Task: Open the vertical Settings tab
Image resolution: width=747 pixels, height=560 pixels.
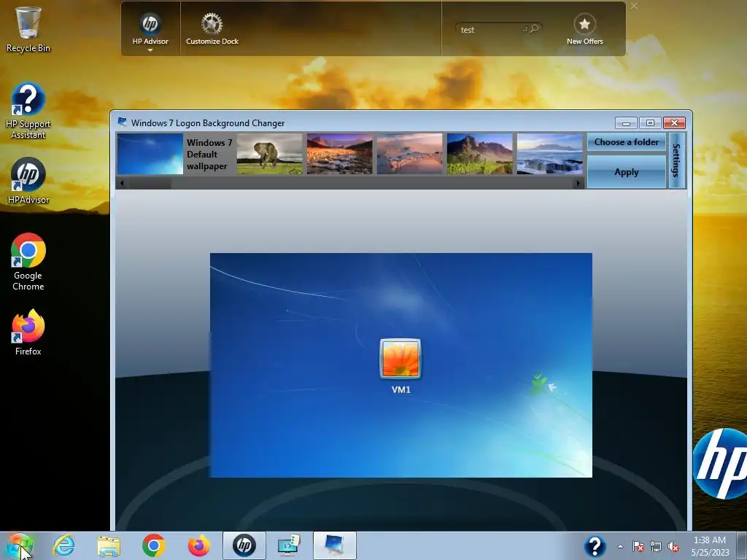Action: point(676,160)
